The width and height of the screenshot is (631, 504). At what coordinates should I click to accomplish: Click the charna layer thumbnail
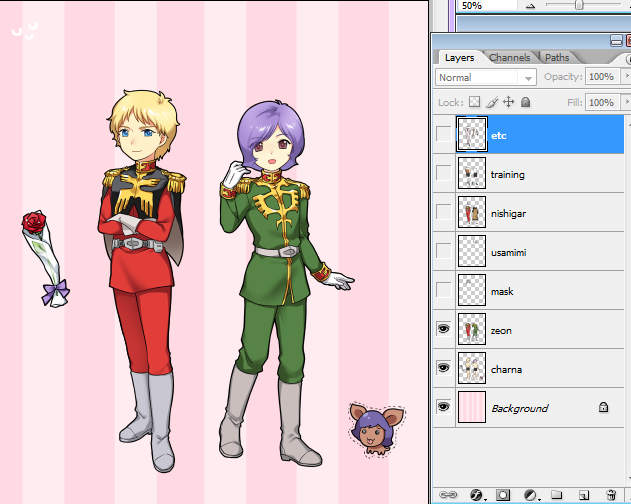(472, 368)
